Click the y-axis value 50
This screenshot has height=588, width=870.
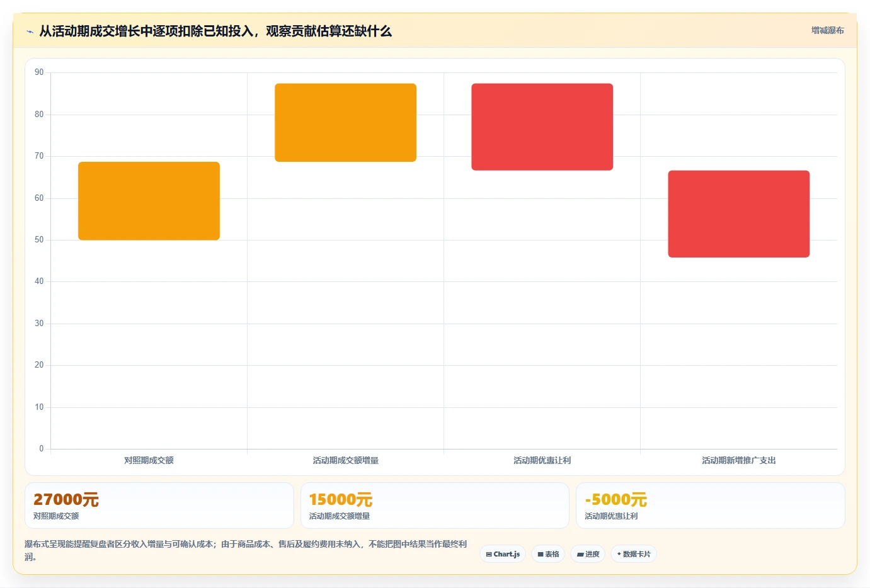coord(39,240)
